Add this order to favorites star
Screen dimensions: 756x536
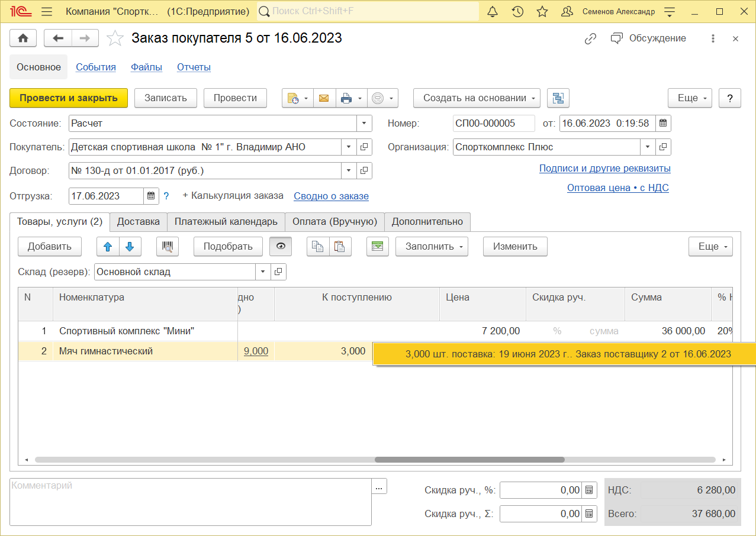[115, 38]
